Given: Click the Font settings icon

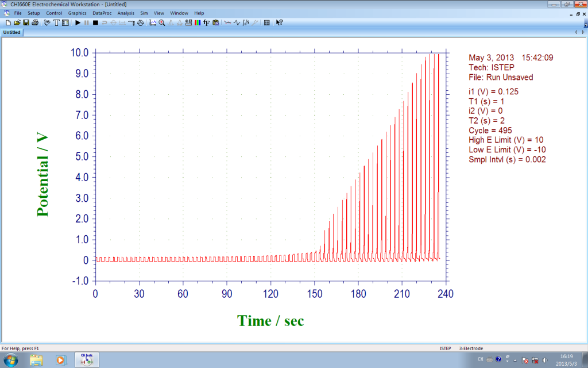Looking at the screenshot, I should [x=206, y=23].
